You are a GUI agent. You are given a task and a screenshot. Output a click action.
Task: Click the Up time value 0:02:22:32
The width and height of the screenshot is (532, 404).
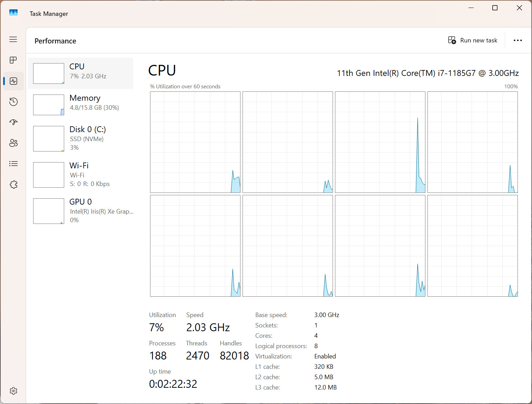point(173,384)
